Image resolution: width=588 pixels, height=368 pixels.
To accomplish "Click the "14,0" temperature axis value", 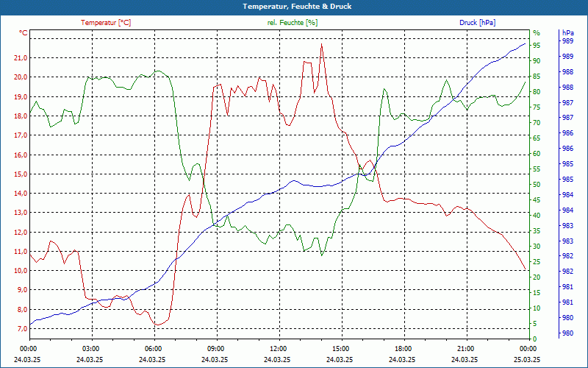I will (21, 194).
